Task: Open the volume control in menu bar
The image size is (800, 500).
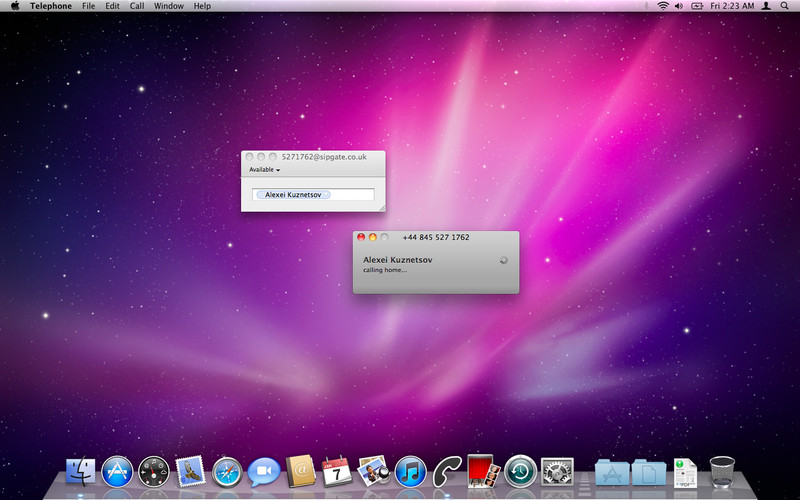Action: pyautogui.click(x=679, y=6)
